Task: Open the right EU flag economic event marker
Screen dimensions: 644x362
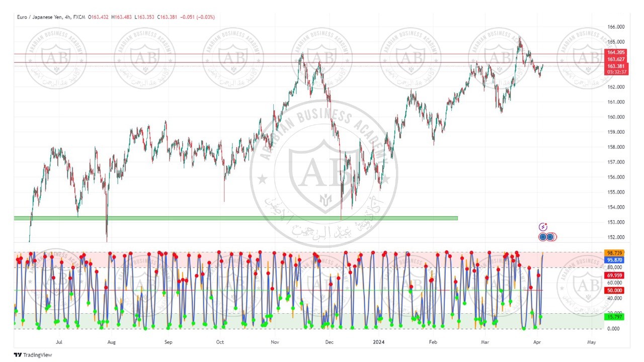Action: [550, 237]
